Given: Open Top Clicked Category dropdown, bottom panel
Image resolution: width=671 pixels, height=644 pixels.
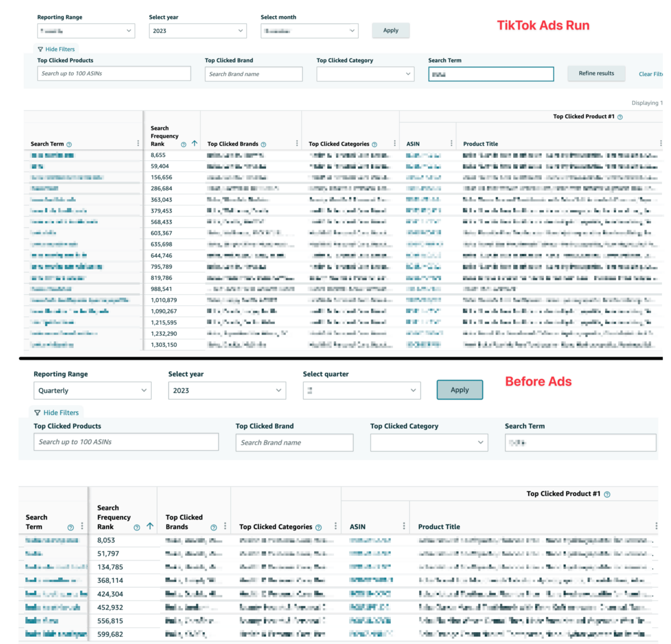Looking at the screenshot, I should point(429,442).
